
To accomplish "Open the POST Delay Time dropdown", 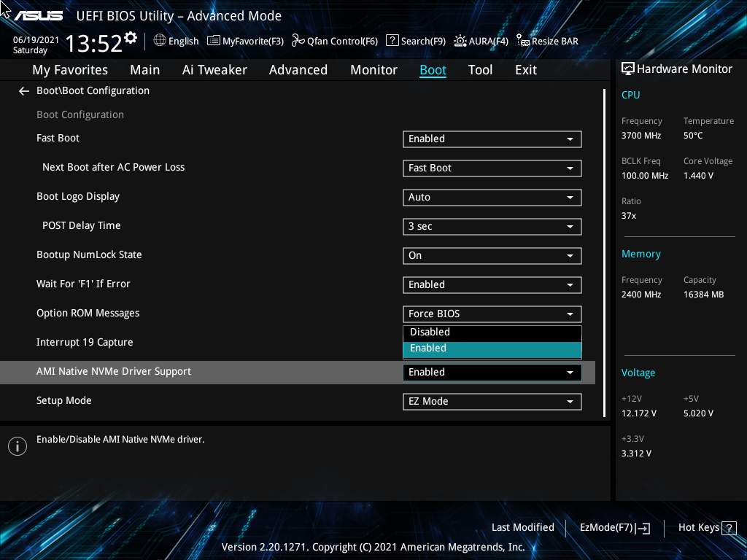I will [492, 226].
